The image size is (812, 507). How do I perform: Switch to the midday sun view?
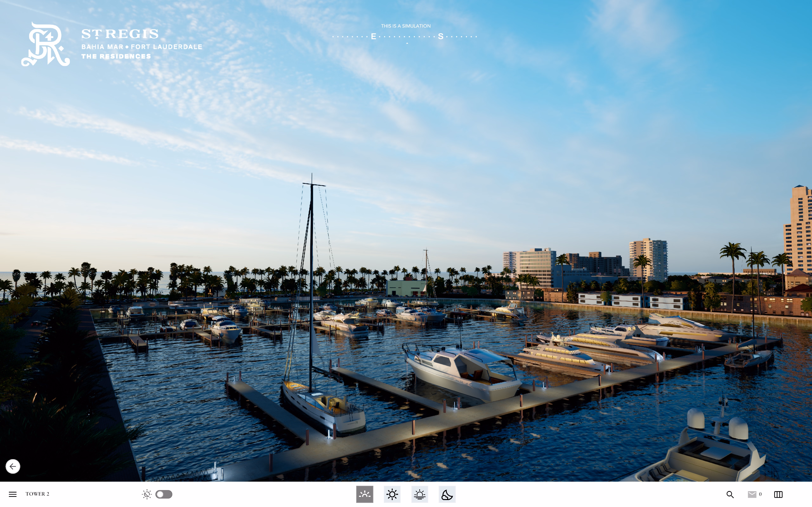pyautogui.click(x=392, y=494)
